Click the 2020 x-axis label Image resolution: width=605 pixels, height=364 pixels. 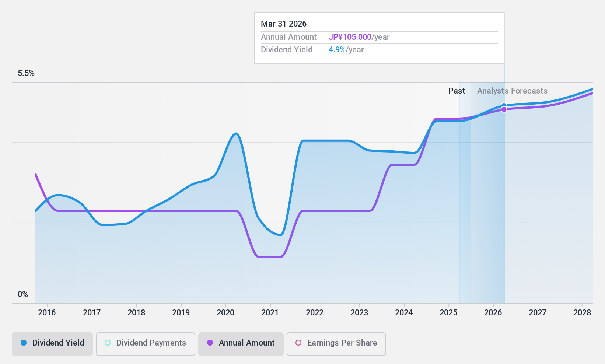tap(225, 313)
